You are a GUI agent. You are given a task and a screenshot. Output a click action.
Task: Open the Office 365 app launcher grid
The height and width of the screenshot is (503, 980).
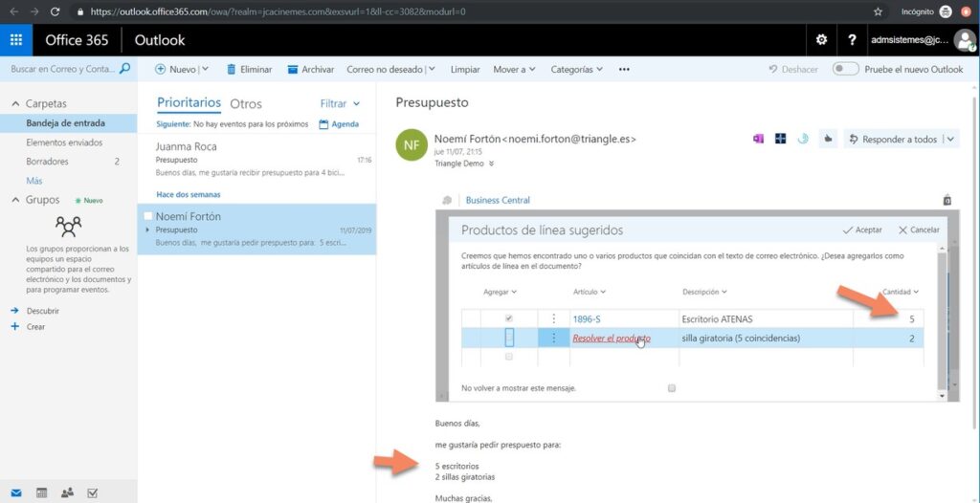point(15,40)
